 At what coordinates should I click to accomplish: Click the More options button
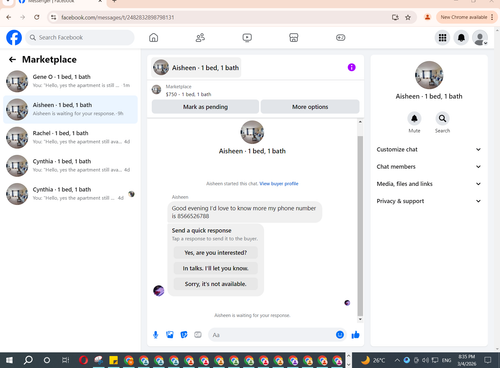pyautogui.click(x=310, y=107)
